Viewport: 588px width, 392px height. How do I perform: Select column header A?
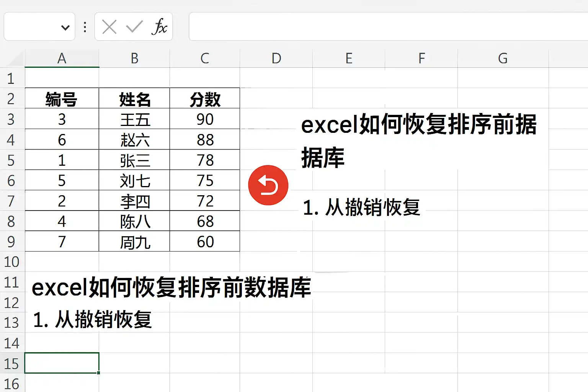(x=62, y=58)
